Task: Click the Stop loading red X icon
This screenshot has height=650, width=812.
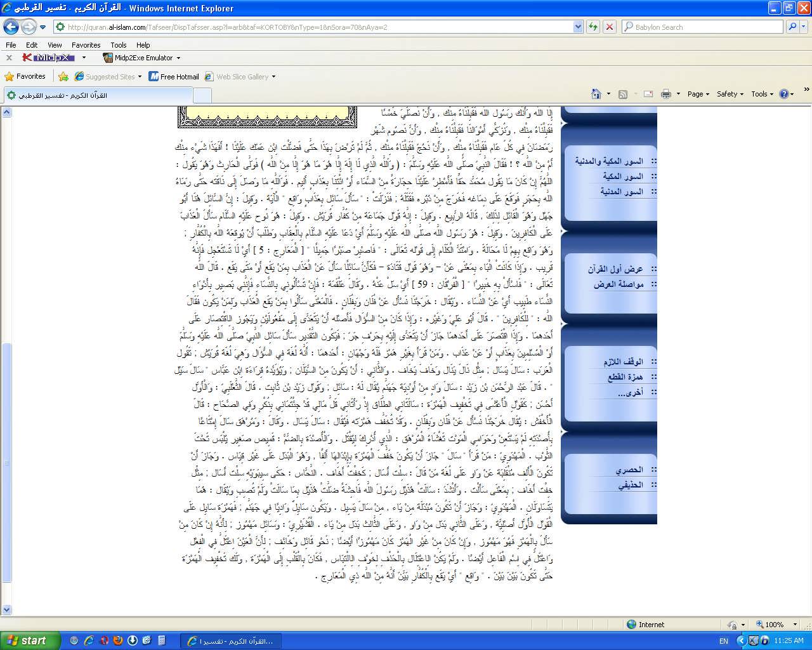Action: pyautogui.click(x=609, y=27)
